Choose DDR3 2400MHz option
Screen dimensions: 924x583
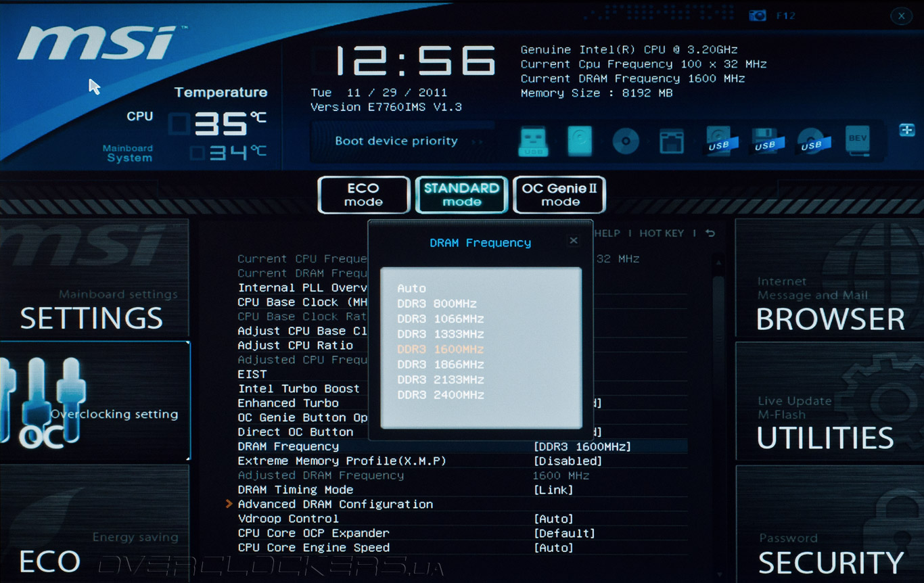point(440,395)
